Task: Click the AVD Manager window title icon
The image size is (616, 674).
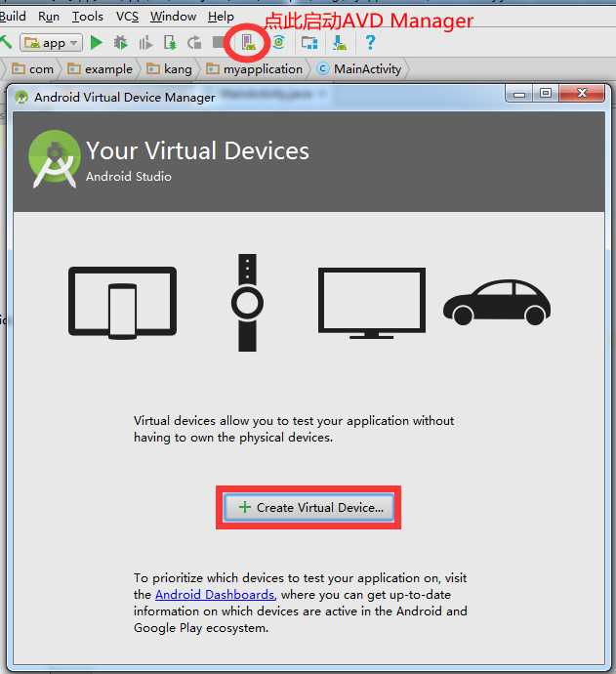Action: point(21,97)
